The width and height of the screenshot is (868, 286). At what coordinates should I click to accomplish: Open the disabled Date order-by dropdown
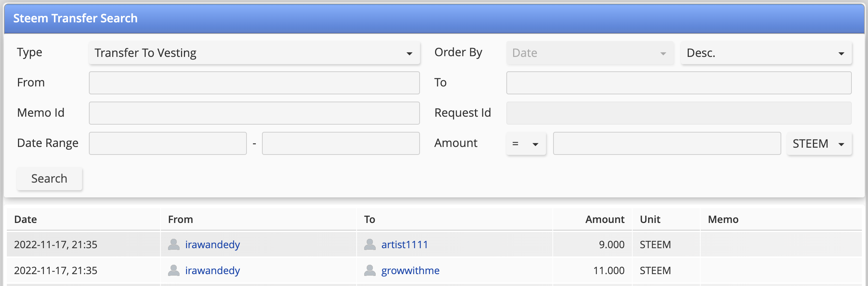point(590,53)
